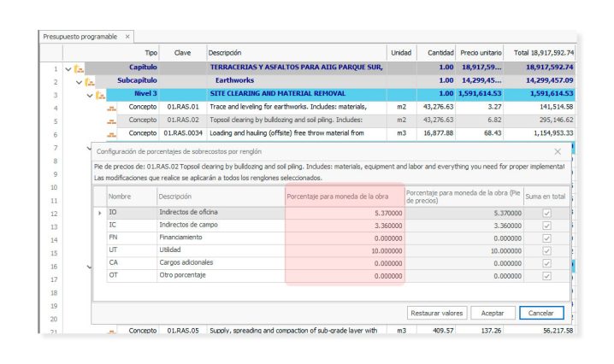Click the budget Descripción column header
Screen dimensions: 614x364
(297, 53)
